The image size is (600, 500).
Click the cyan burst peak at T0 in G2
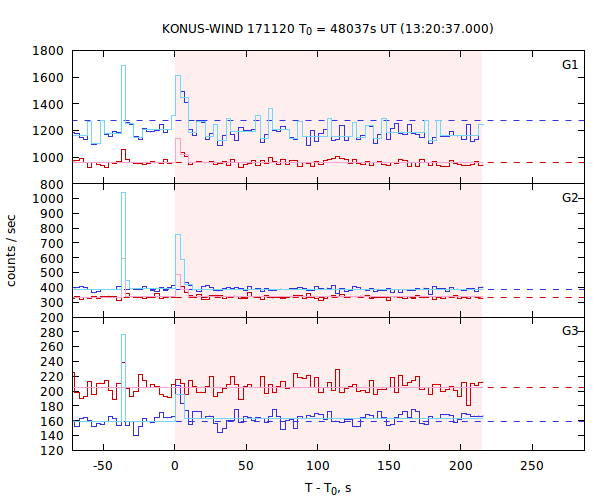coord(178,260)
